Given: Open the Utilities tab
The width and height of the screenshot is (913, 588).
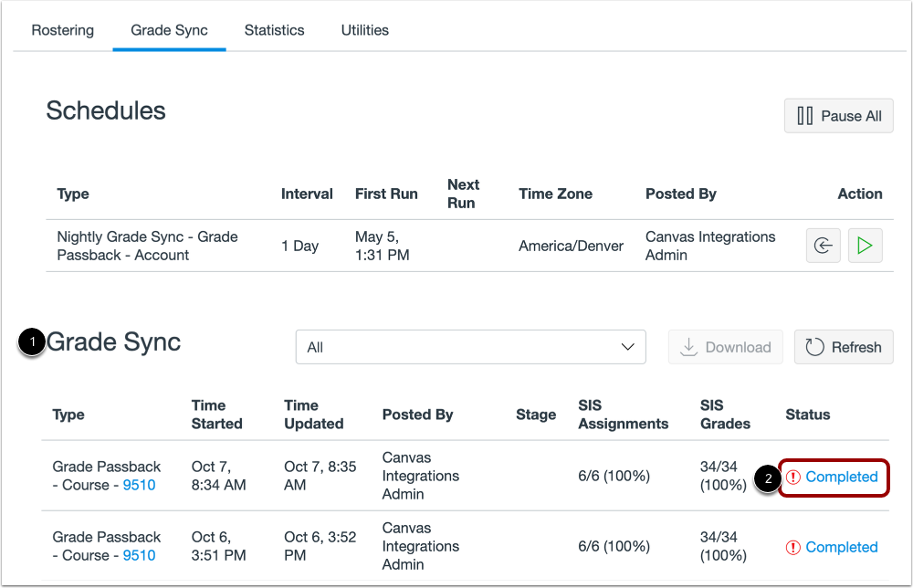Looking at the screenshot, I should coord(364,29).
